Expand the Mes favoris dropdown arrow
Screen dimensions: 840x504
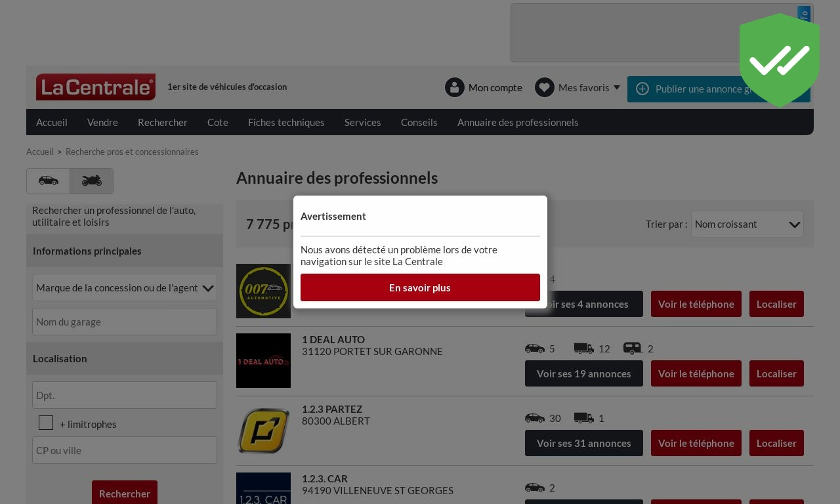coord(617,87)
